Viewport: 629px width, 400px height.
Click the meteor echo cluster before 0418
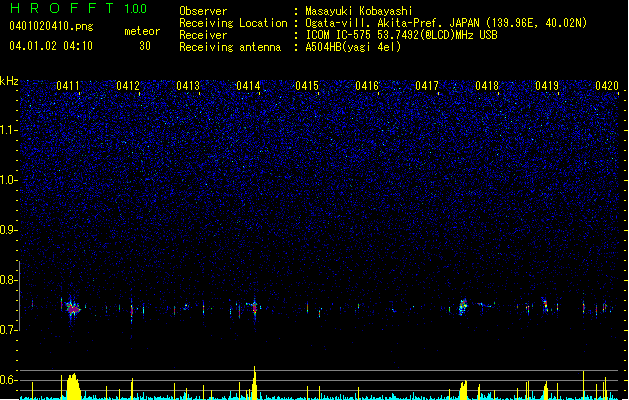[x=463, y=307]
